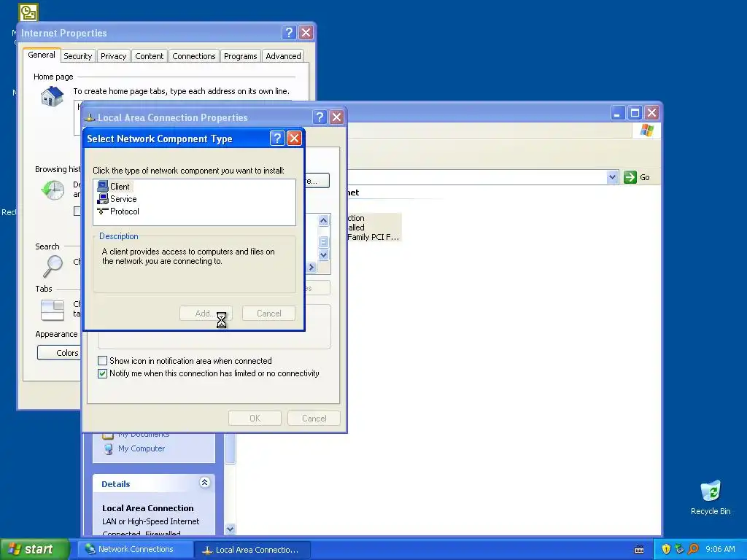Click help icon in Local Area Connection Properties
Image resolution: width=747 pixels, height=560 pixels.
[320, 117]
